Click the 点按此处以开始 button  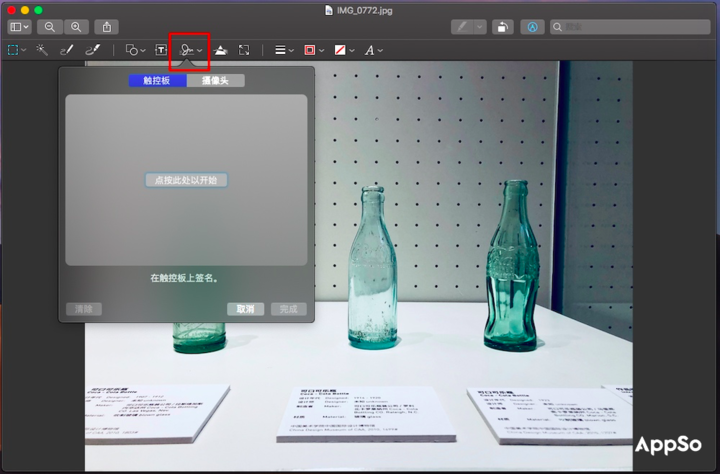tap(186, 180)
